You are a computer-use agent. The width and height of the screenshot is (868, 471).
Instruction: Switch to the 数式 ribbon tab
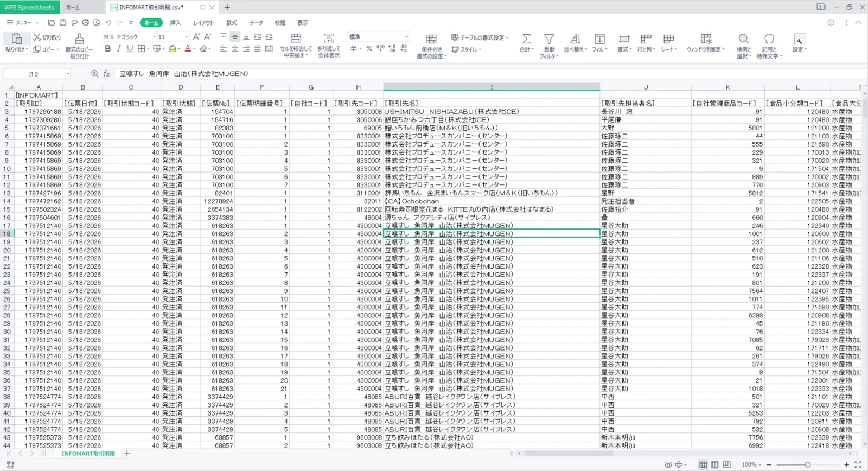(x=232, y=23)
